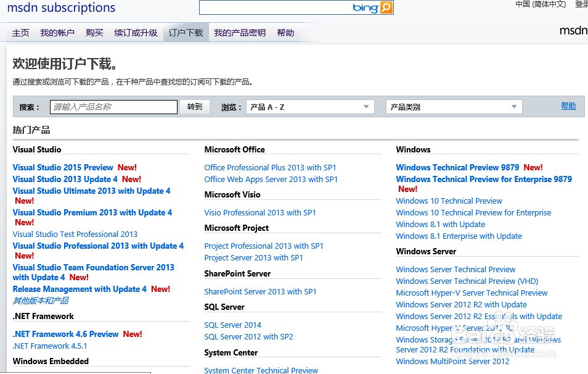Open Visual Studio Team Foundation Server 2013 link
The image size is (588, 374).
(93, 272)
